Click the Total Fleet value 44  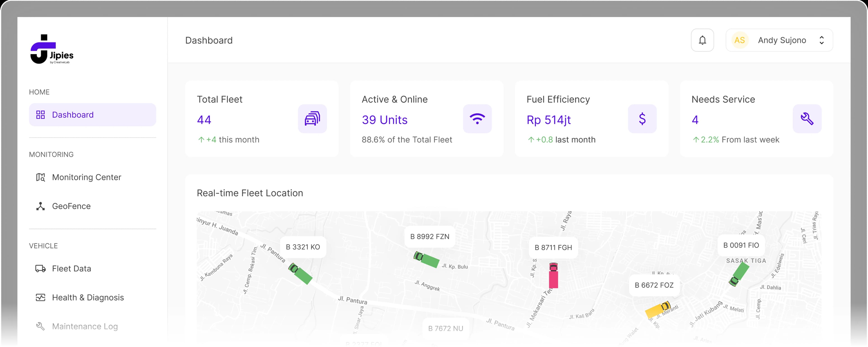pyautogui.click(x=204, y=120)
